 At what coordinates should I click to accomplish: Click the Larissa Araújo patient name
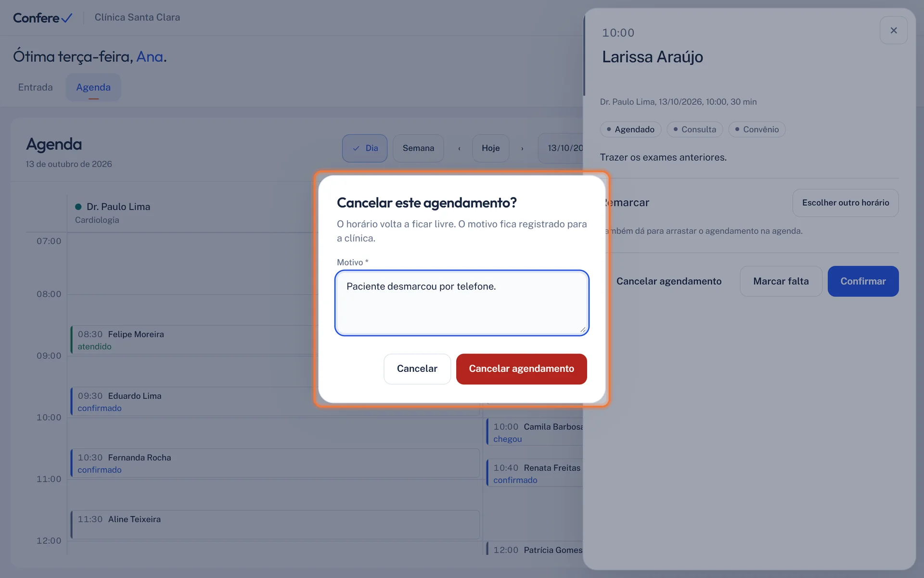click(x=652, y=57)
